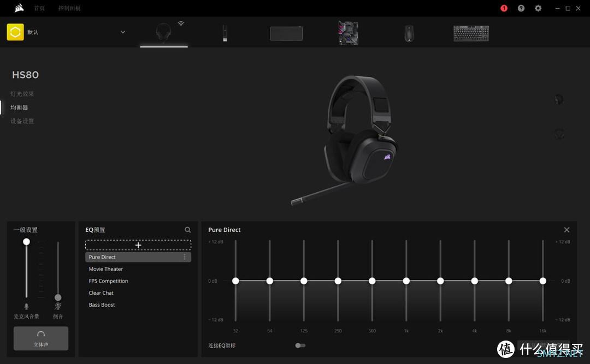
Task: Select the Pure Direct preset
Action: pyautogui.click(x=138, y=257)
